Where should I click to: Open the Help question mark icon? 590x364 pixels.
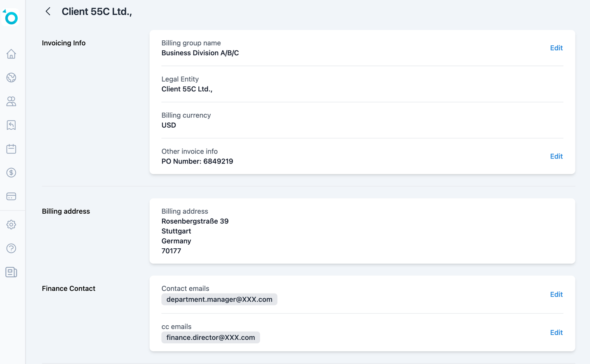click(x=11, y=248)
